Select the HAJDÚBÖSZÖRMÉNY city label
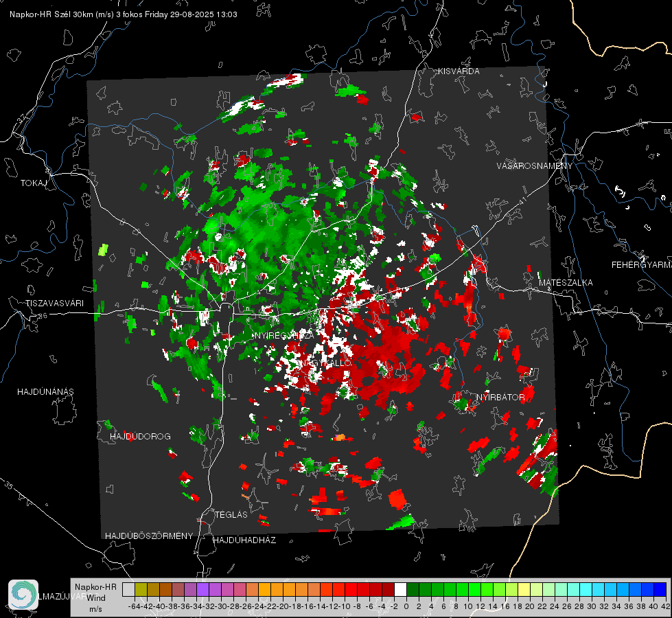This screenshot has width=672, height=618. pos(149,536)
